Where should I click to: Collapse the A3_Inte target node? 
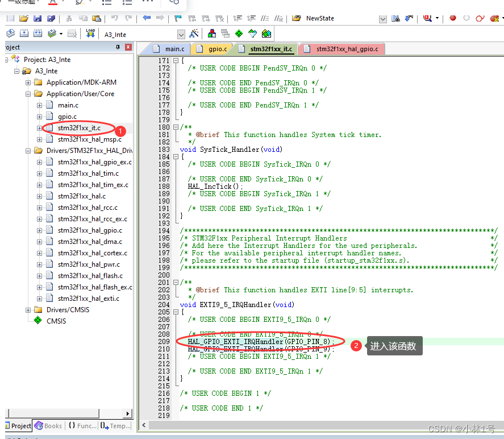coord(16,71)
